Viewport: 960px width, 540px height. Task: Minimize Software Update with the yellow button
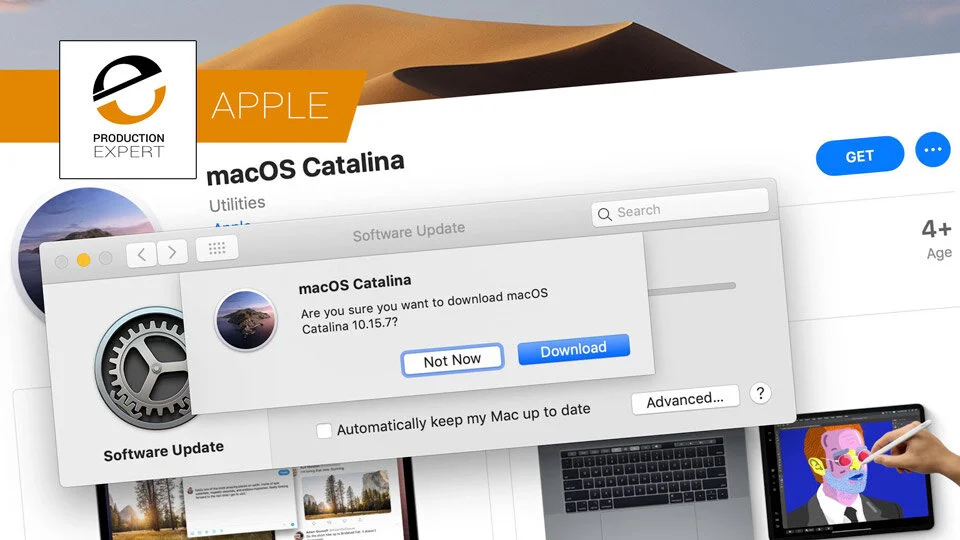pos(83,260)
